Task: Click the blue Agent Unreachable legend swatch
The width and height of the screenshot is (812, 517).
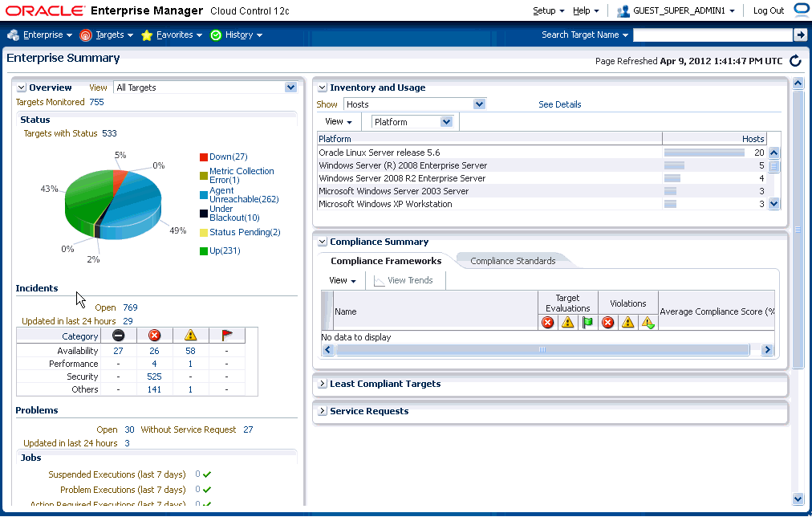Action: [204, 195]
